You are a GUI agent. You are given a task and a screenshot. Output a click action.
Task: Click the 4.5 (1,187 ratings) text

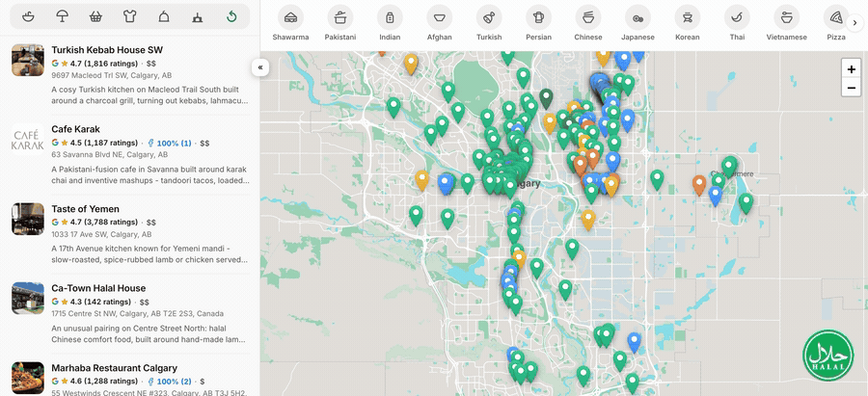coord(104,144)
